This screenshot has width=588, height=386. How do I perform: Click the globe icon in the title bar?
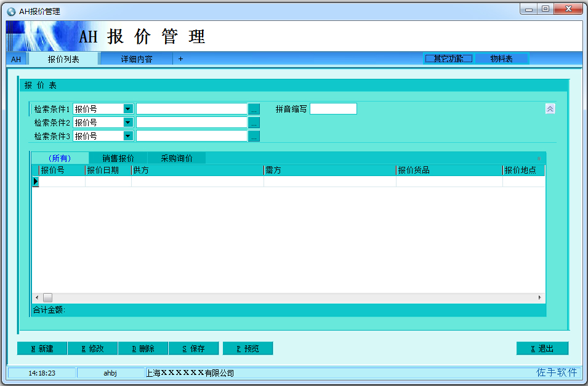[12, 12]
